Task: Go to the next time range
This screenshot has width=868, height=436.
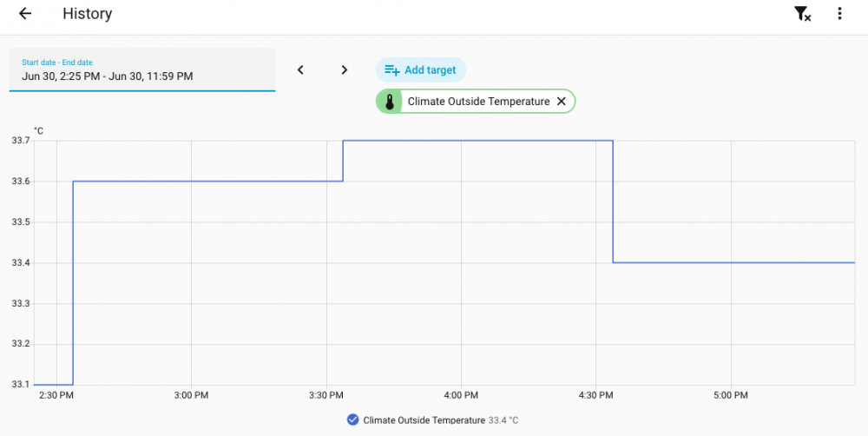Action: click(x=345, y=69)
